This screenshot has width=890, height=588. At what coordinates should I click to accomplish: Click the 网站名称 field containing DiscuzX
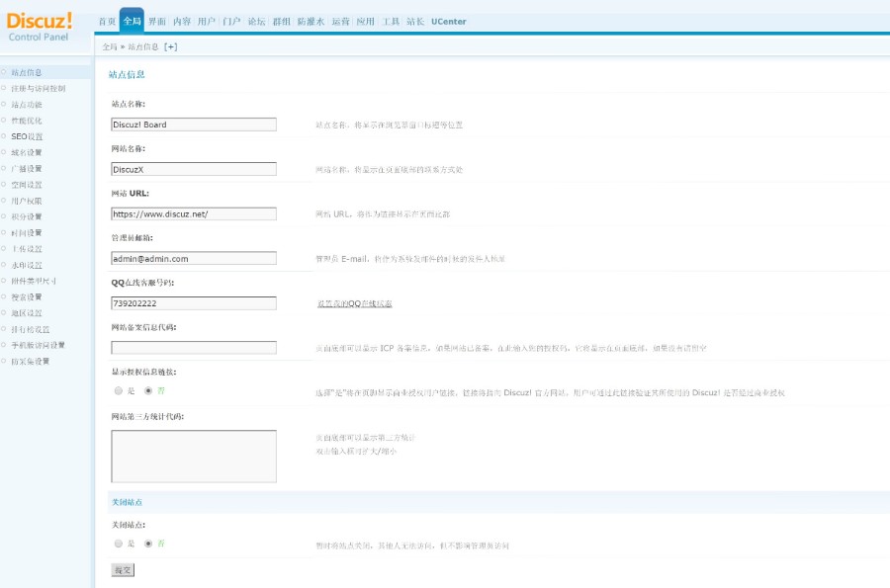click(x=194, y=169)
